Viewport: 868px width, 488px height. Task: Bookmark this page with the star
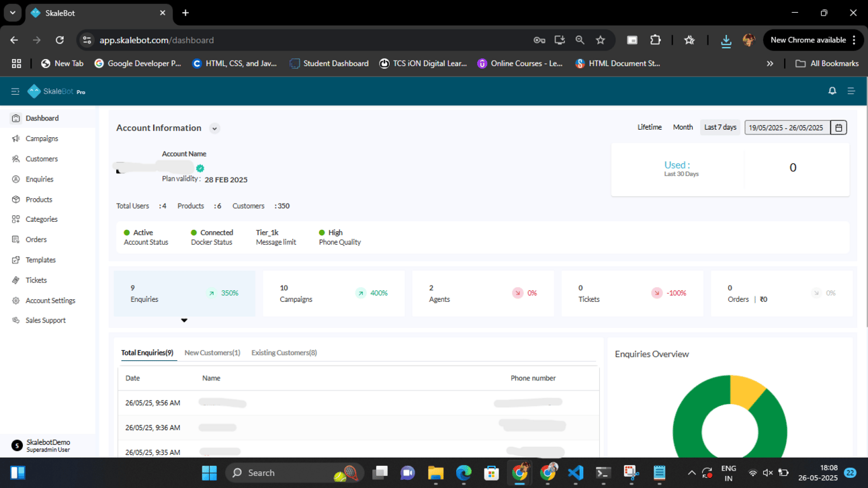601,40
